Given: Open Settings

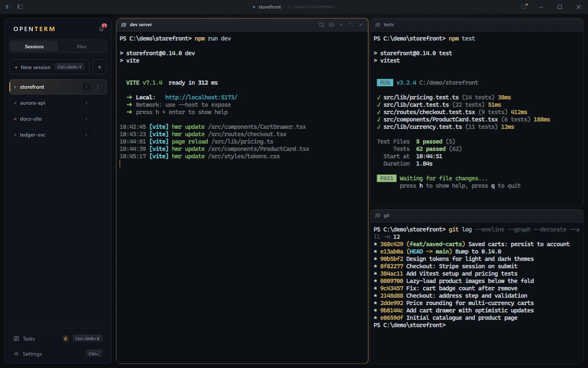Looking at the screenshot, I should (x=58, y=354).
